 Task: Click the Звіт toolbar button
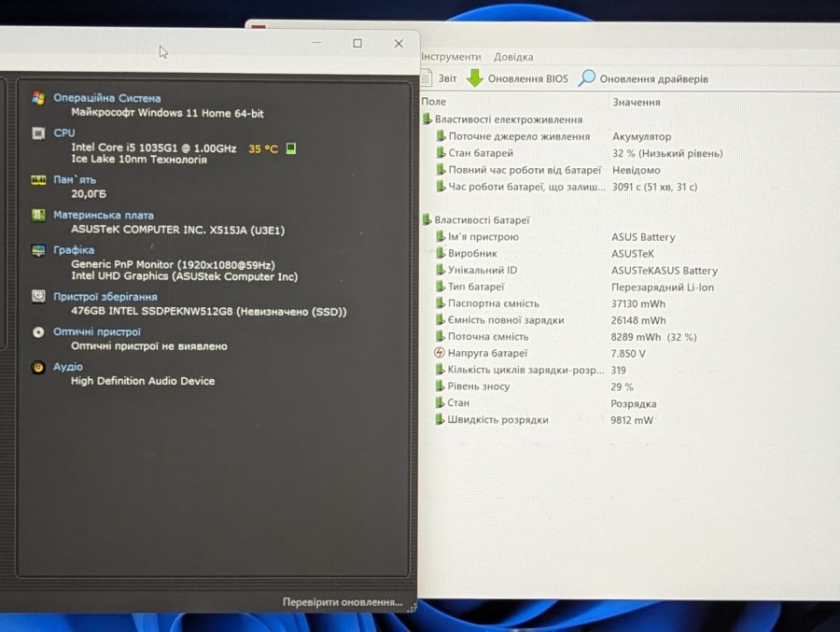click(440, 78)
